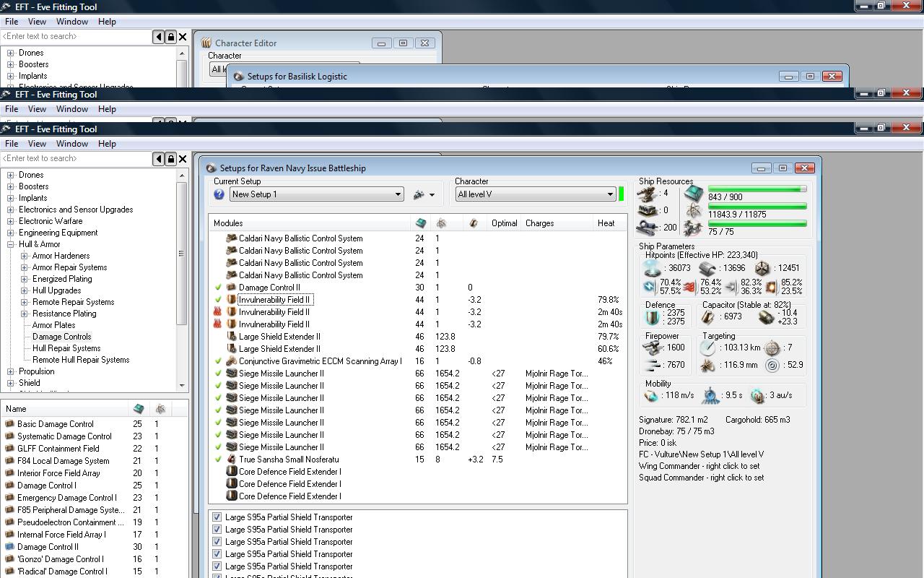Image resolution: width=924 pixels, height=578 pixels.
Task: Expand the Armor Hardeners tree node
Action: click(x=25, y=256)
